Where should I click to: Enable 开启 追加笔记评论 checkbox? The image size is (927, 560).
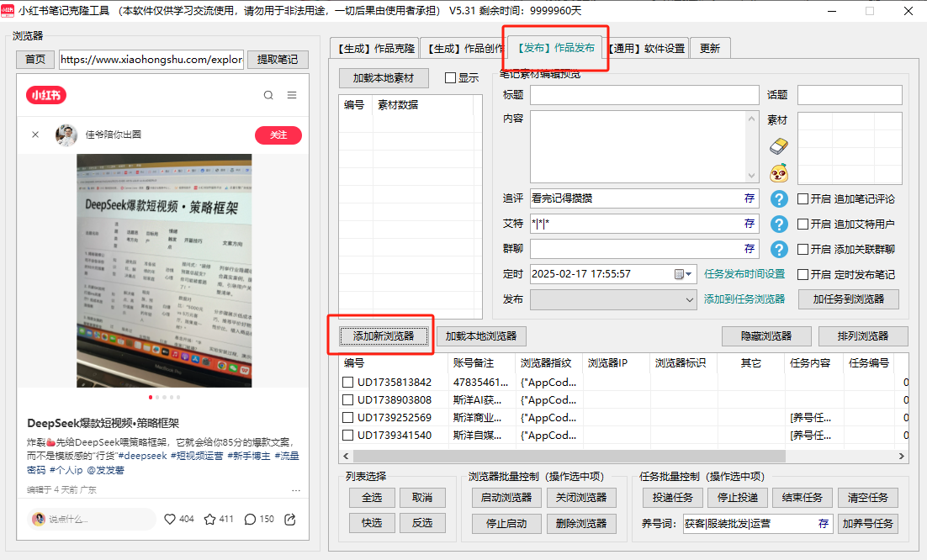[x=803, y=199]
